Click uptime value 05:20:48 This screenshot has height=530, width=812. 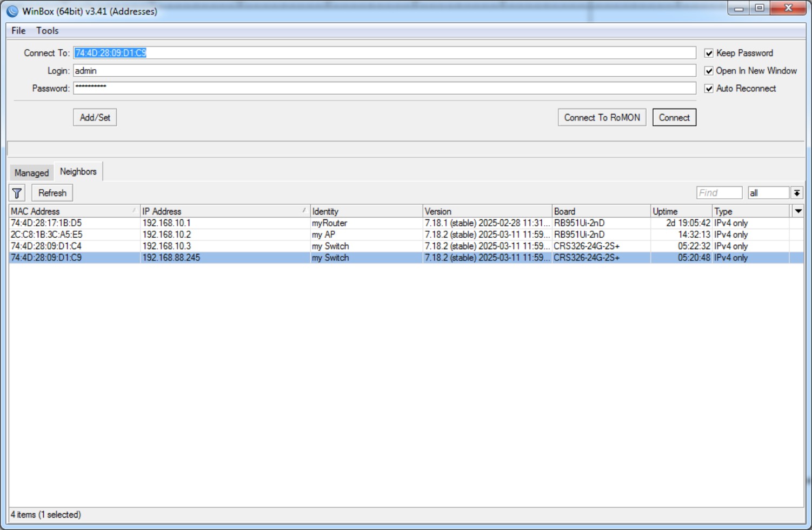pyautogui.click(x=694, y=258)
